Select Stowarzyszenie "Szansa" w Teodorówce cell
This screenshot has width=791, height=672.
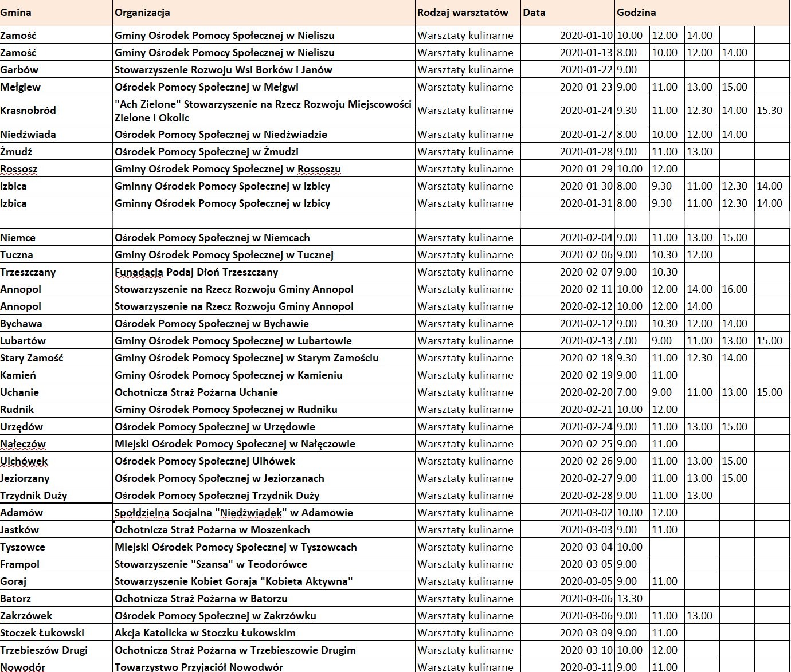[x=264, y=564]
